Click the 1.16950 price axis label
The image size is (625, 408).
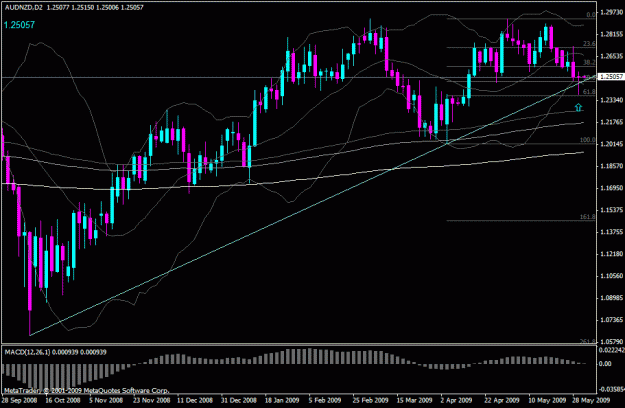tap(611, 188)
